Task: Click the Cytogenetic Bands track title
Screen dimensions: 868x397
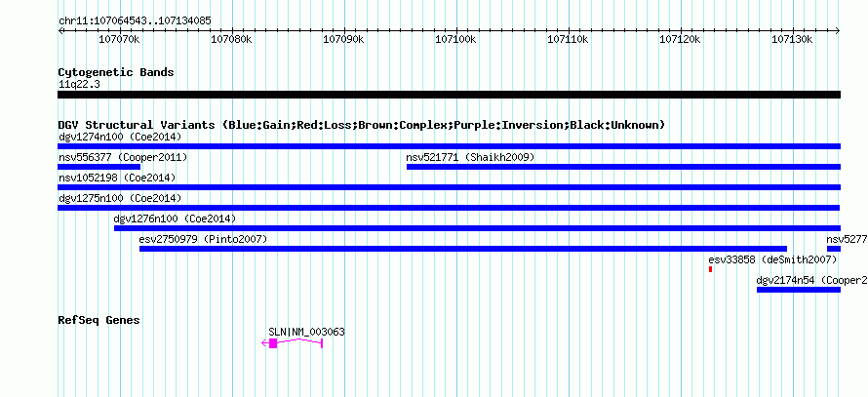Action: [x=116, y=72]
